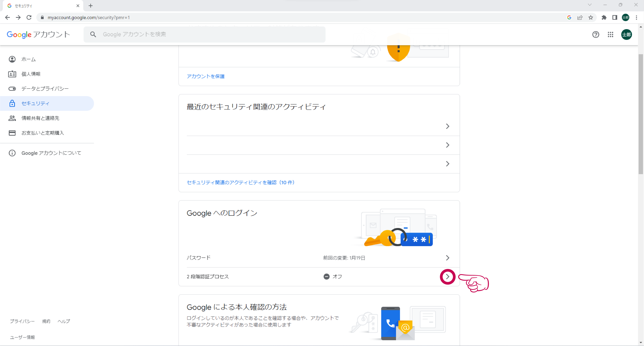Image resolution: width=644 pixels, height=346 pixels.
Task: Open お支払いと定期購入 in sidebar
Action: pos(47,133)
